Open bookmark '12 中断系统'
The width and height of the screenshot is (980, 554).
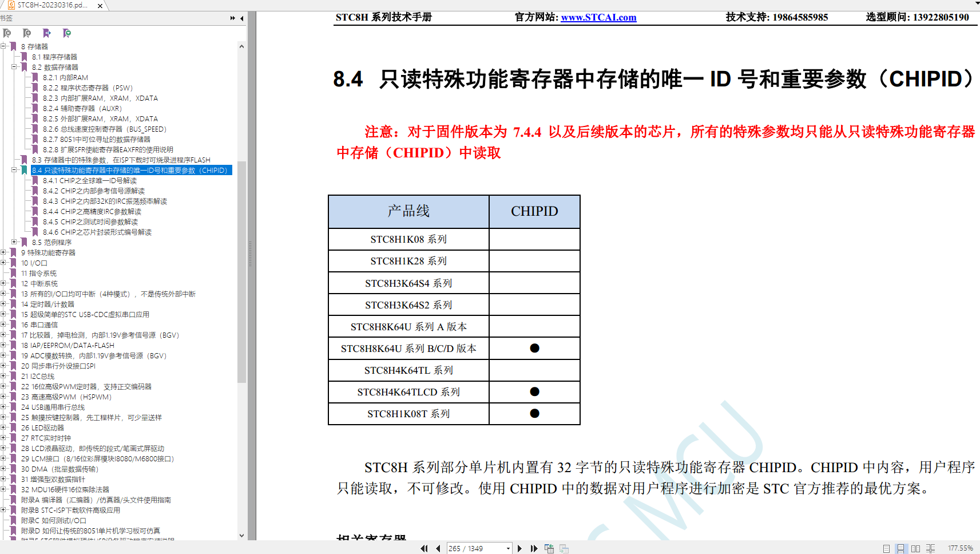point(39,283)
